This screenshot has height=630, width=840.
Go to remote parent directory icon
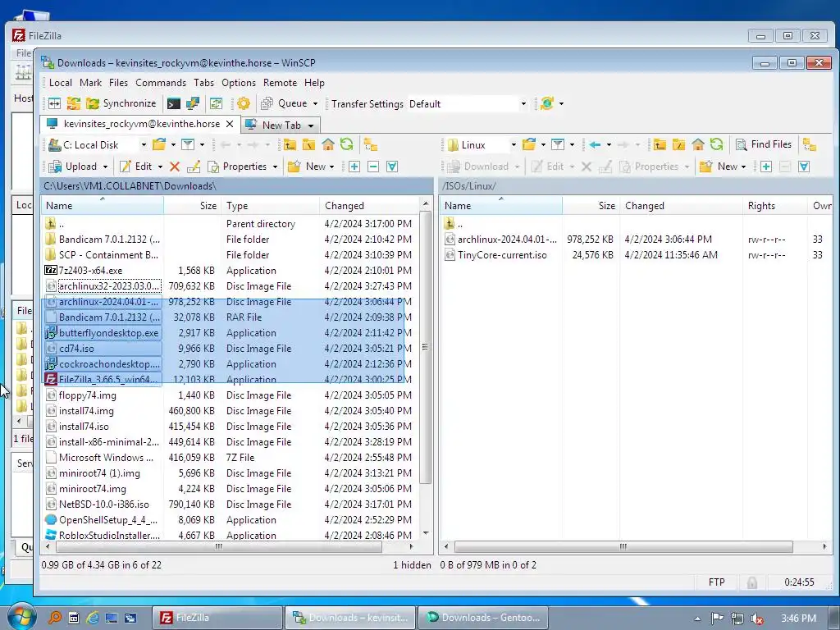pos(660,144)
